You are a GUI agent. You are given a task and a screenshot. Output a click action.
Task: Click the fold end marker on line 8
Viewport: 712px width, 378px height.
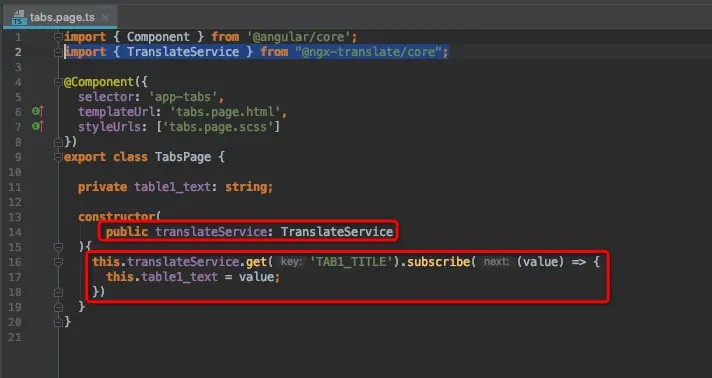point(58,143)
